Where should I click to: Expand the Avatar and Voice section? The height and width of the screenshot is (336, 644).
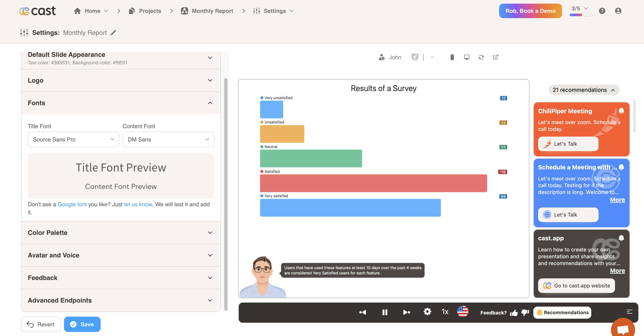pyautogui.click(x=121, y=255)
